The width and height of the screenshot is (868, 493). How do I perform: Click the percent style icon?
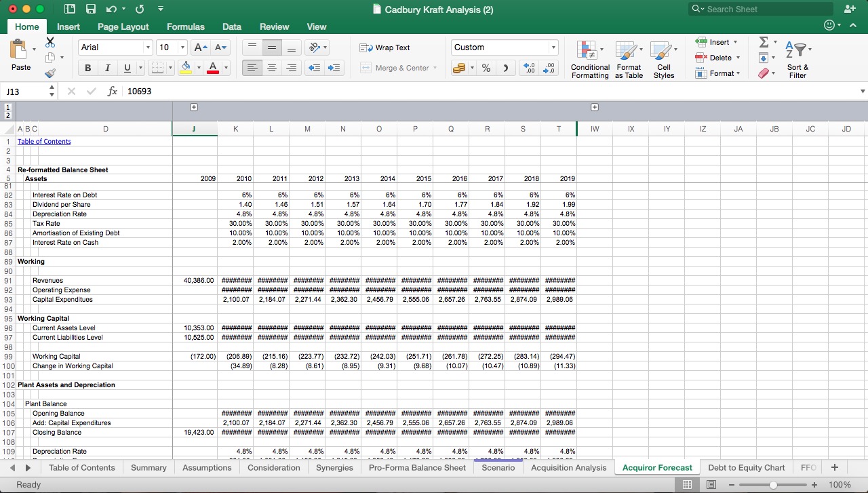tap(486, 68)
